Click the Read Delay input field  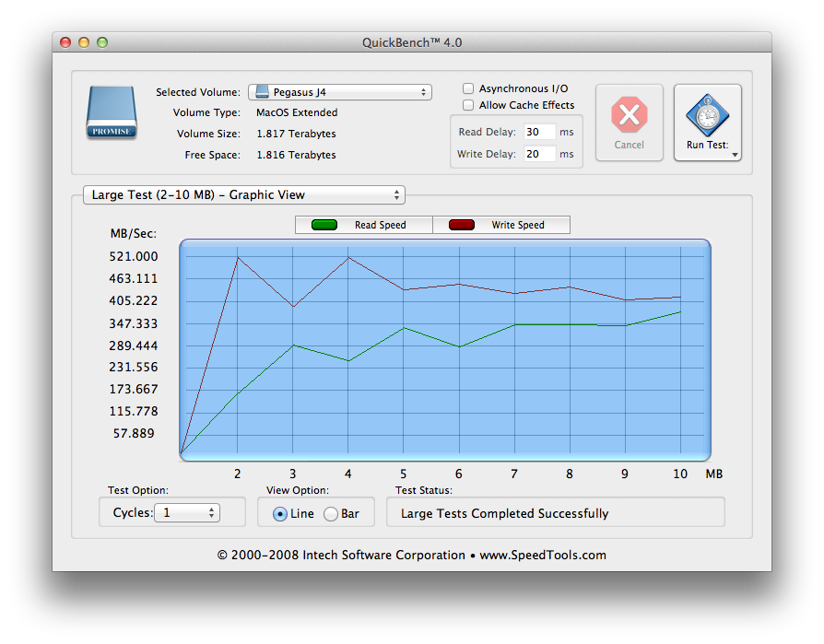pyautogui.click(x=539, y=132)
